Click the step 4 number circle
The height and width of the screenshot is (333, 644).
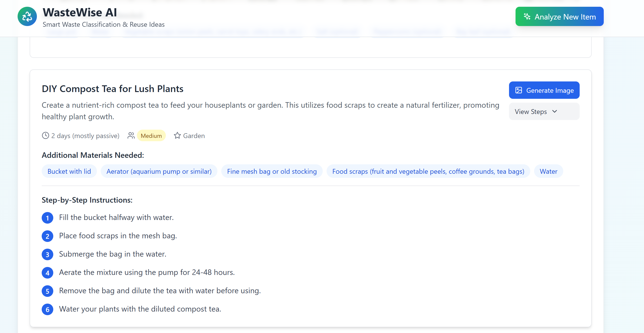[x=47, y=273]
